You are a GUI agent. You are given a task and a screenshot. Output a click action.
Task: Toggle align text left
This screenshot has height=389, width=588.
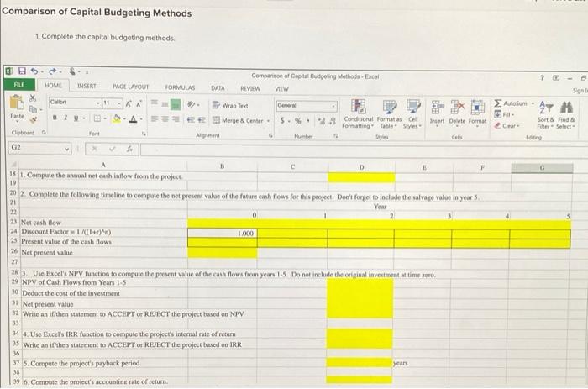(x=154, y=119)
